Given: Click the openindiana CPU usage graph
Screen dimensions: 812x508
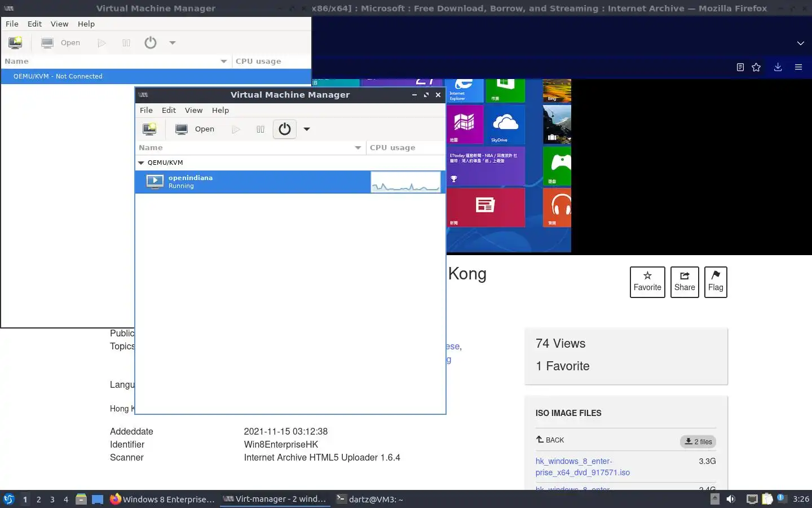Looking at the screenshot, I should click(x=405, y=182).
